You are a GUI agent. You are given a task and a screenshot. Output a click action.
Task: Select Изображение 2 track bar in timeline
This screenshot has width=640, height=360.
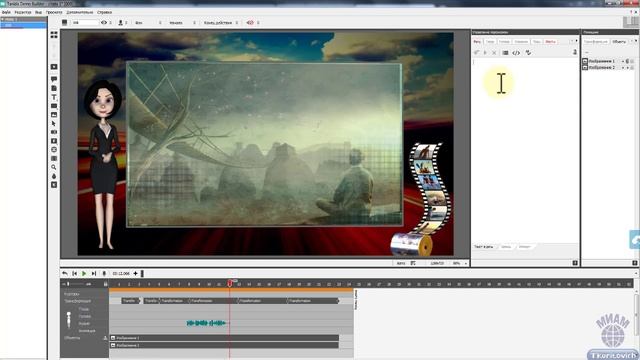tap(224, 345)
